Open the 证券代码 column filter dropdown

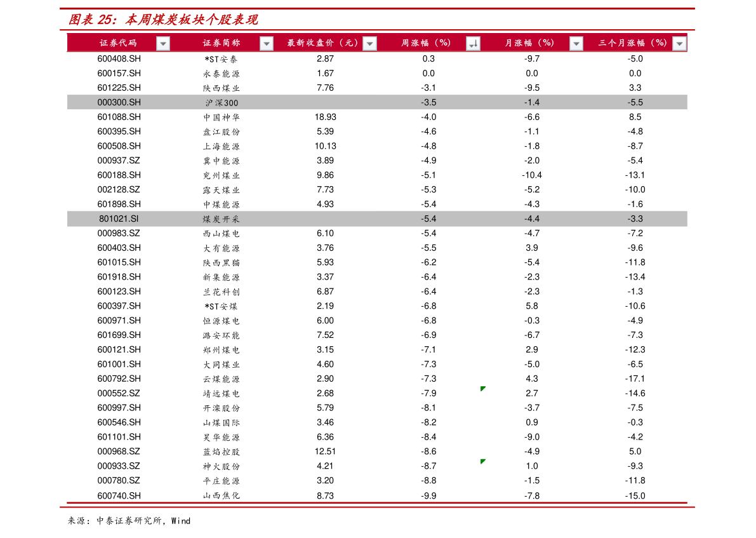coord(163,43)
